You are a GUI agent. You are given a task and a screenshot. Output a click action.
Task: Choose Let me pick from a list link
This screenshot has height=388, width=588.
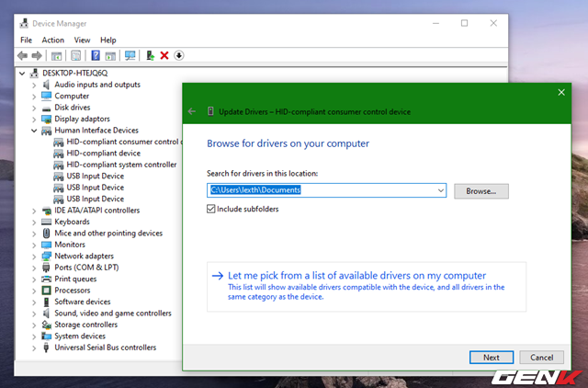coord(367,287)
